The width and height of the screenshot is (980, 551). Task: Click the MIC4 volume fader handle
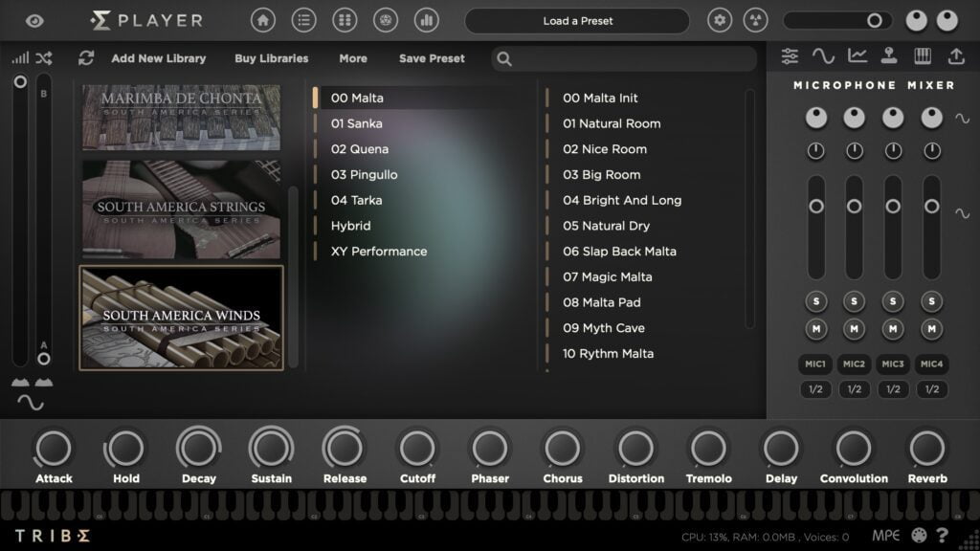[931, 207]
